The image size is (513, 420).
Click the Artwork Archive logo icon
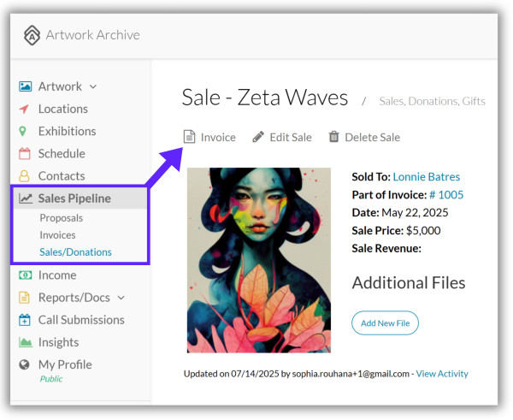[32, 35]
